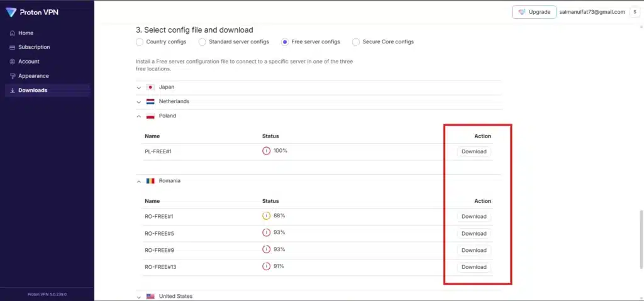Open the Home page in sidebar
644x301 pixels.
point(47,33)
